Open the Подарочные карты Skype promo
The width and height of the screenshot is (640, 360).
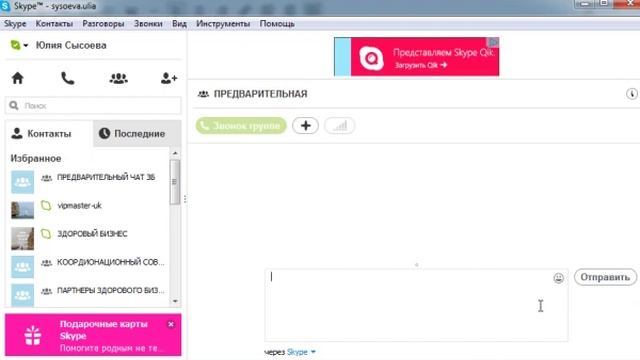pyautogui.click(x=93, y=335)
